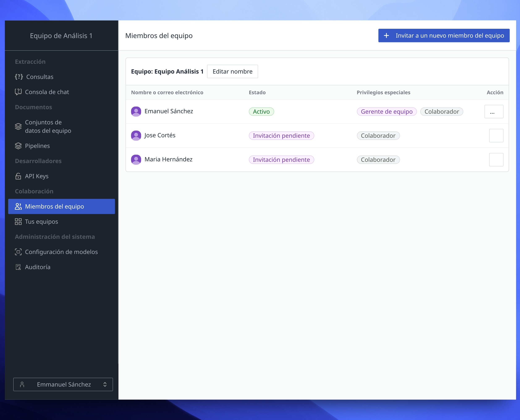
Task: Click the plus icon in invite button
Action: [x=386, y=35]
